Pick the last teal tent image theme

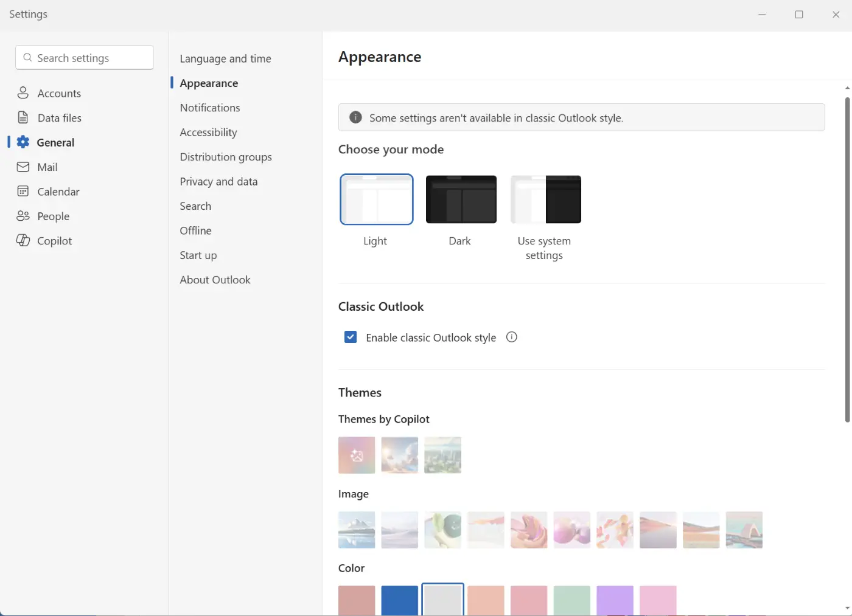click(x=744, y=530)
